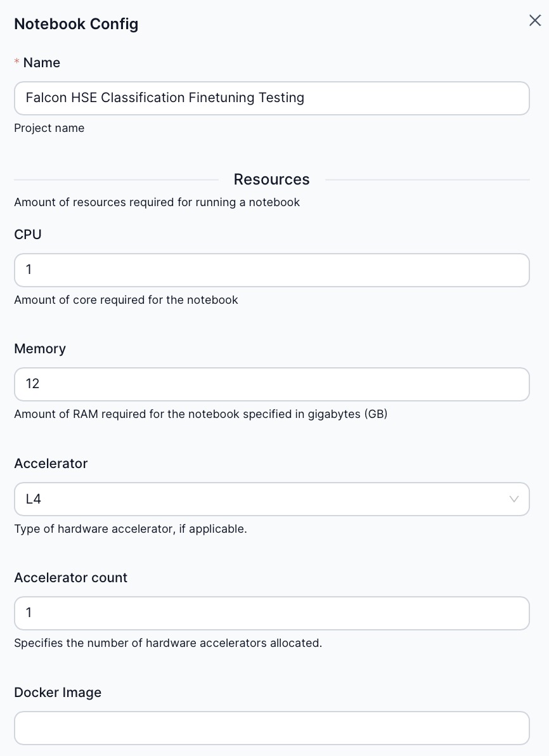This screenshot has width=549, height=756.
Task: Click the RAM gigabytes description text
Action: coord(201,414)
